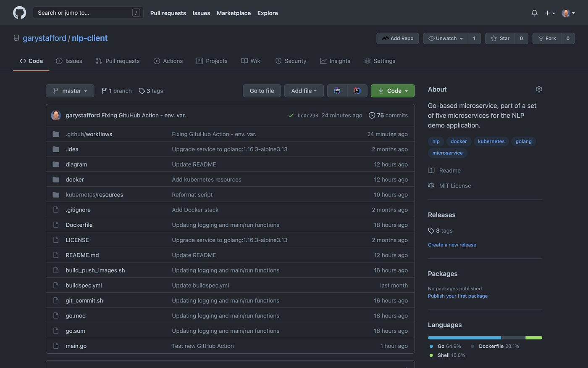Click the Dockerfile file icon
Viewport: 588px width, 368px height.
click(56, 225)
